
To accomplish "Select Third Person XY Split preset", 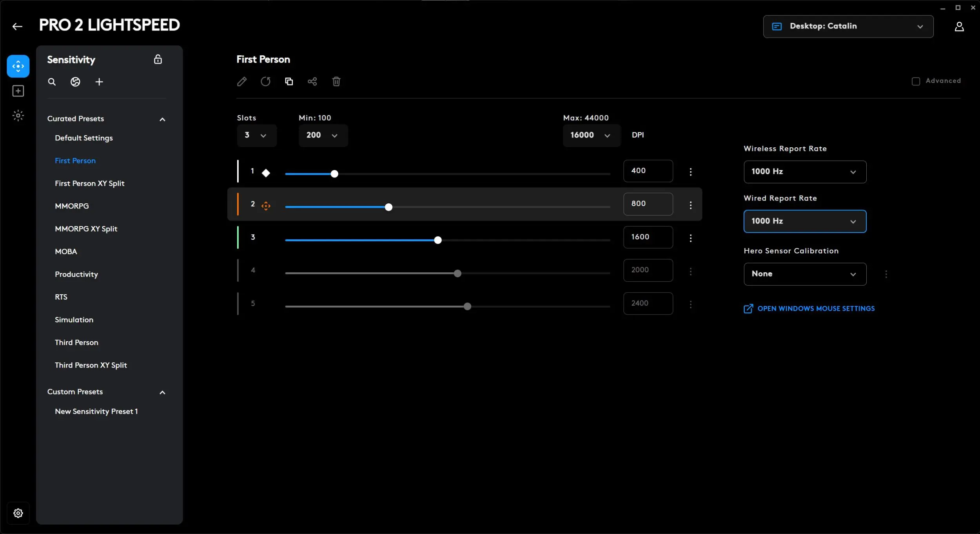I will 91,365.
